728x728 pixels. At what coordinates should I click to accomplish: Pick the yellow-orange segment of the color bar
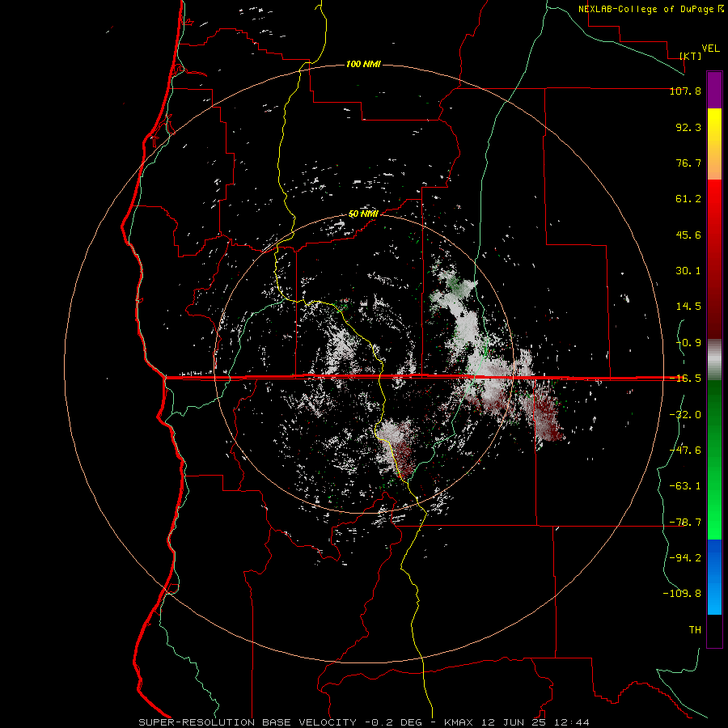pyautogui.click(x=714, y=144)
